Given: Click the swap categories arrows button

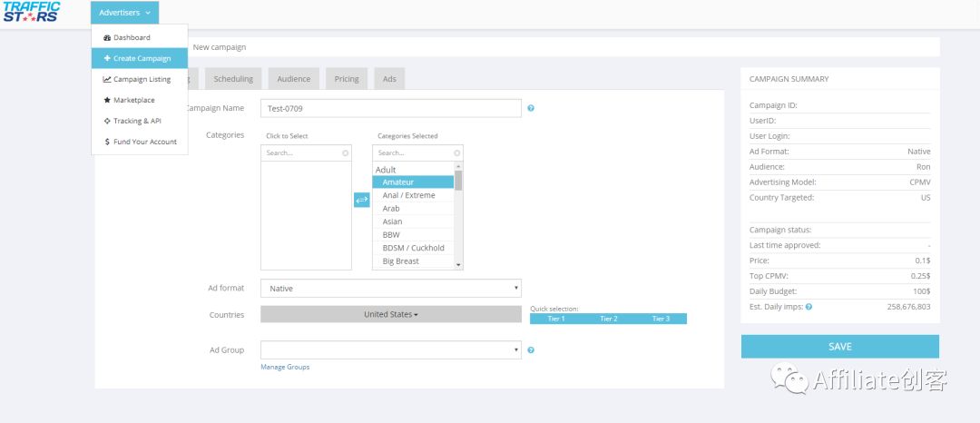Looking at the screenshot, I should click(361, 200).
